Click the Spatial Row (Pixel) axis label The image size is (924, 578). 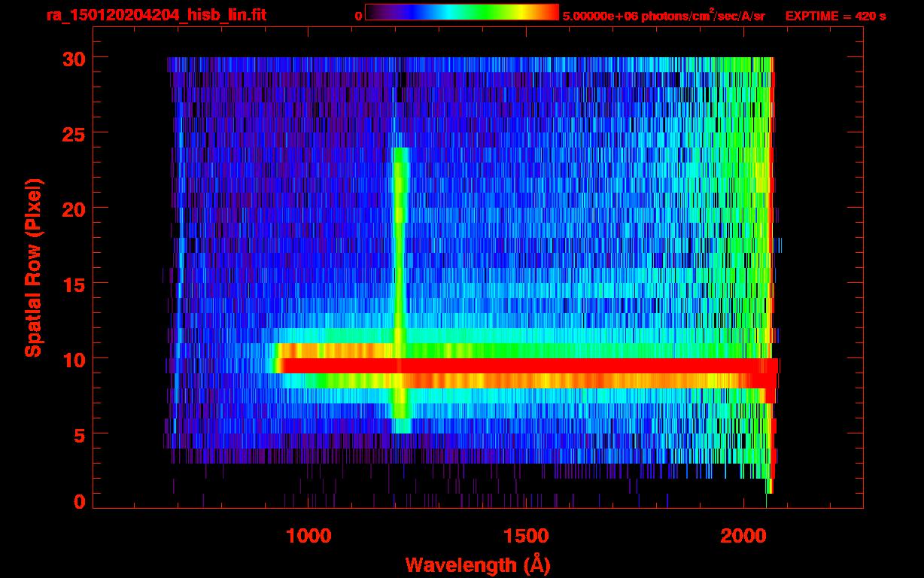tap(32, 268)
